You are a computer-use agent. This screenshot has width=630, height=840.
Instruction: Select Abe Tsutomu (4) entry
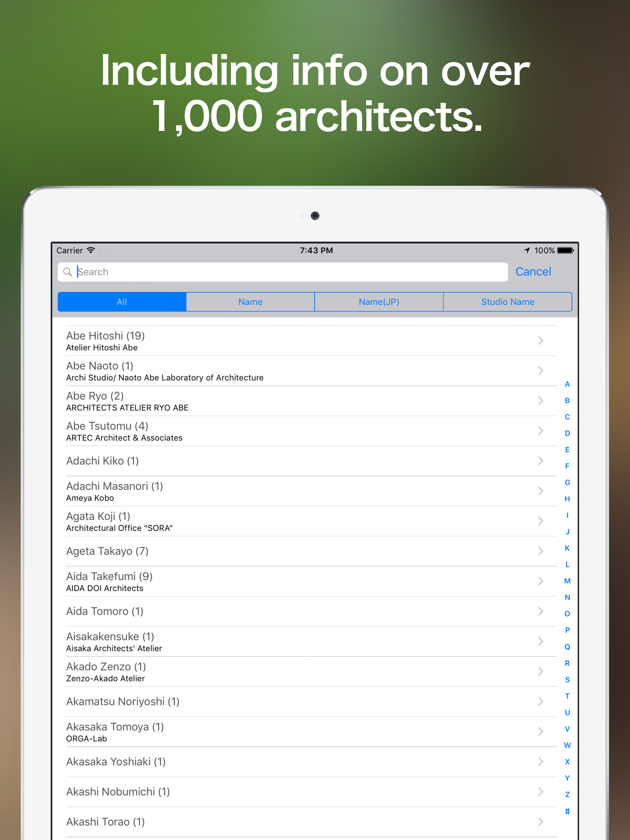[x=312, y=431]
